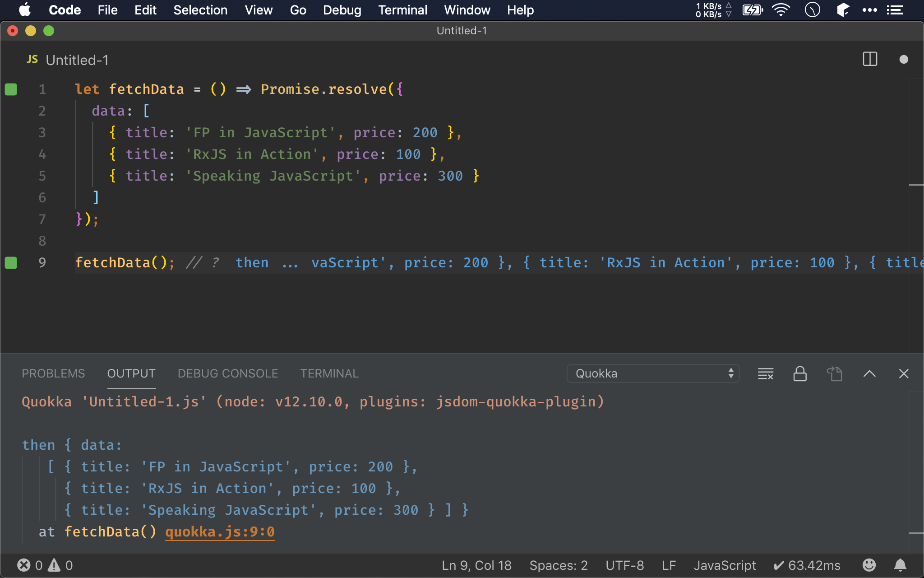Click the smiley feedback icon
This screenshot has width=924, height=578.
pos(869,565)
